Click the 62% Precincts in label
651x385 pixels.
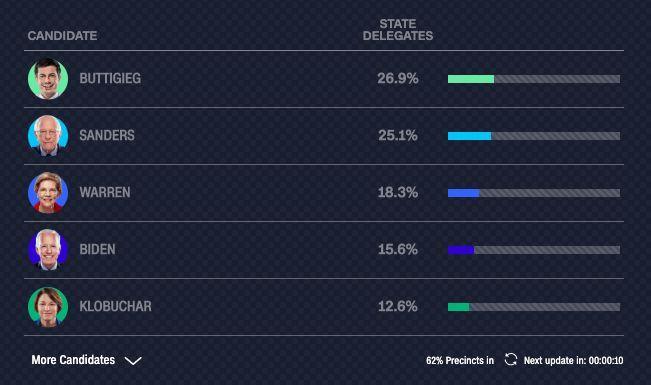pyautogui.click(x=460, y=360)
